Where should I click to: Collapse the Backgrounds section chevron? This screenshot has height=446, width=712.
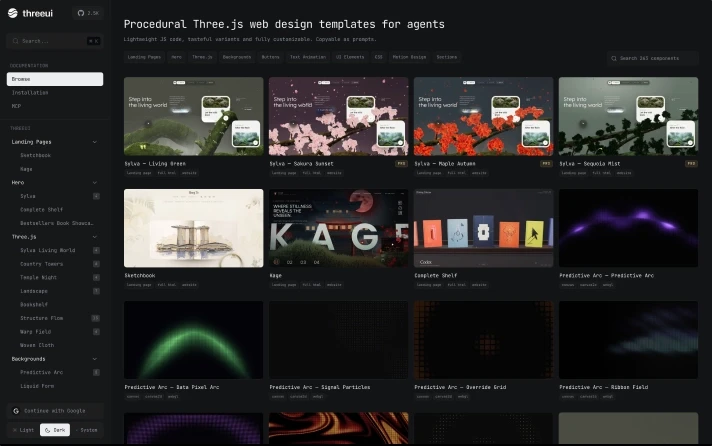coord(94,359)
